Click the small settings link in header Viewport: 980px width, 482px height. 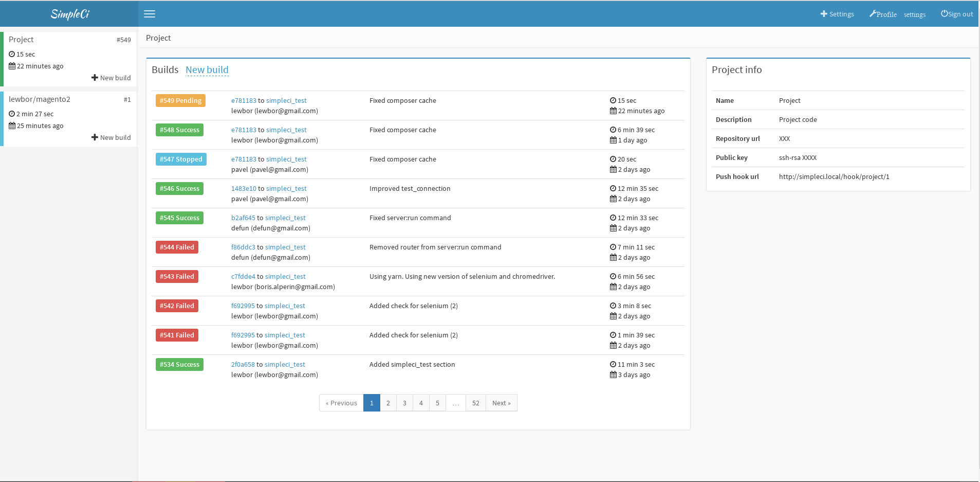click(915, 14)
